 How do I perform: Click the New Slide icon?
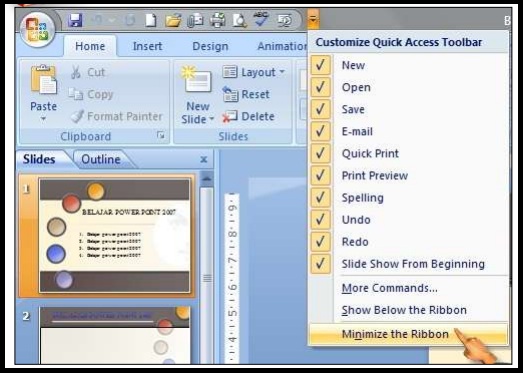197,80
